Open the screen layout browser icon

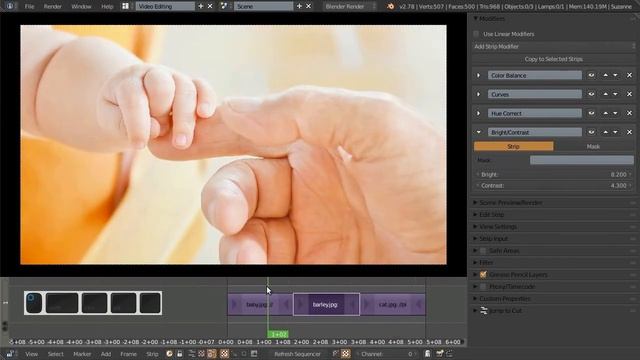[126, 6]
